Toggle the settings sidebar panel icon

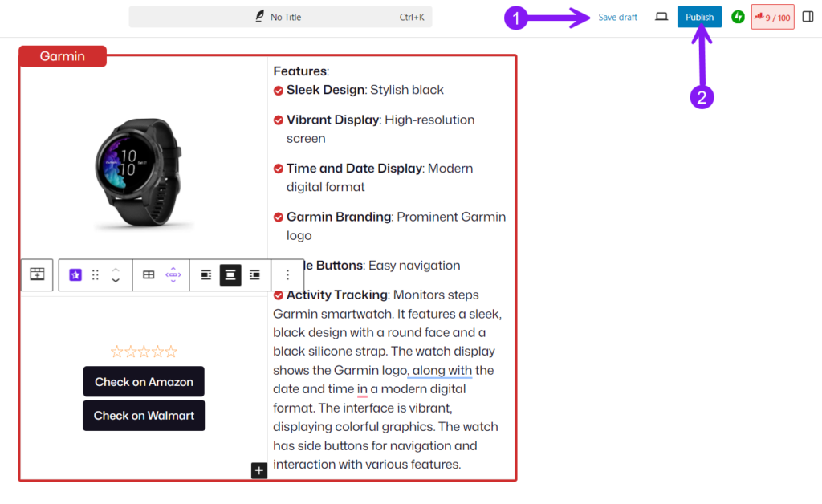pos(808,17)
